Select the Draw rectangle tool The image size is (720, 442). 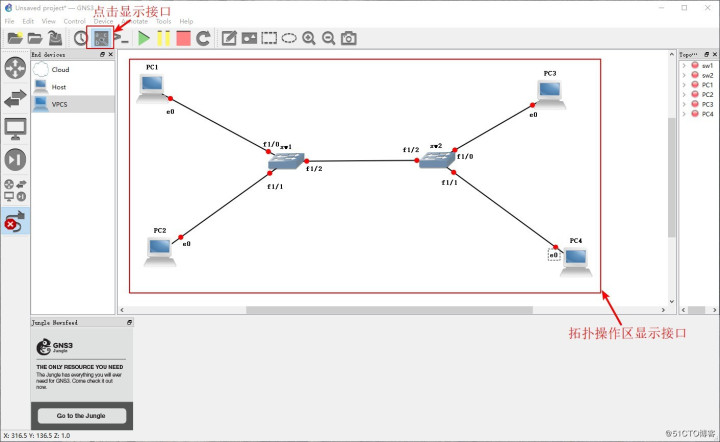pyautogui.click(x=269, y=38)
